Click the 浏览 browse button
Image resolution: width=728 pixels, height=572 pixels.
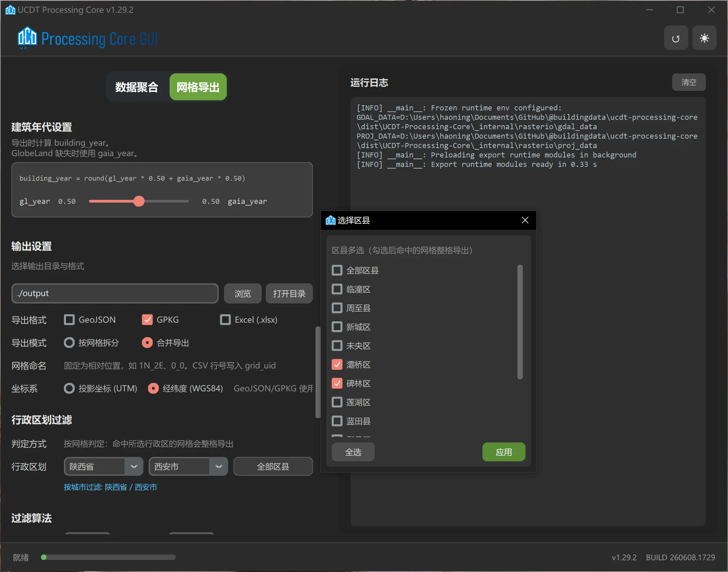[x=243, y=293]
